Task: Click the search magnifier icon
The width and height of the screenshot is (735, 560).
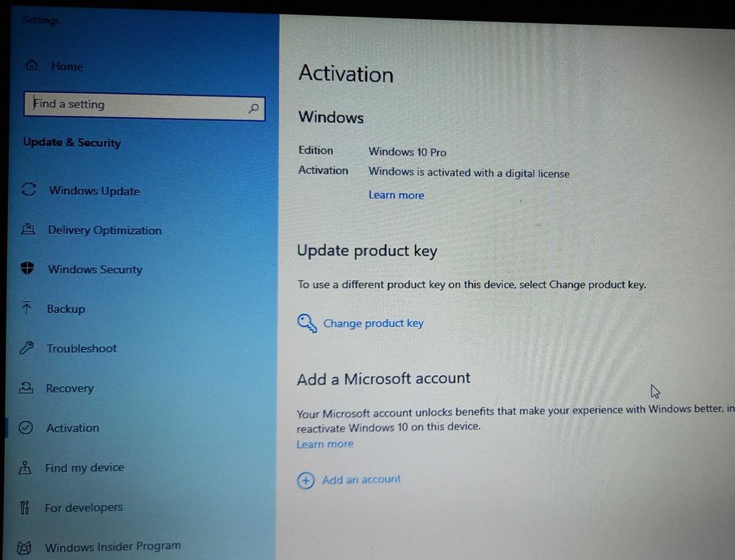Action: 253,108
